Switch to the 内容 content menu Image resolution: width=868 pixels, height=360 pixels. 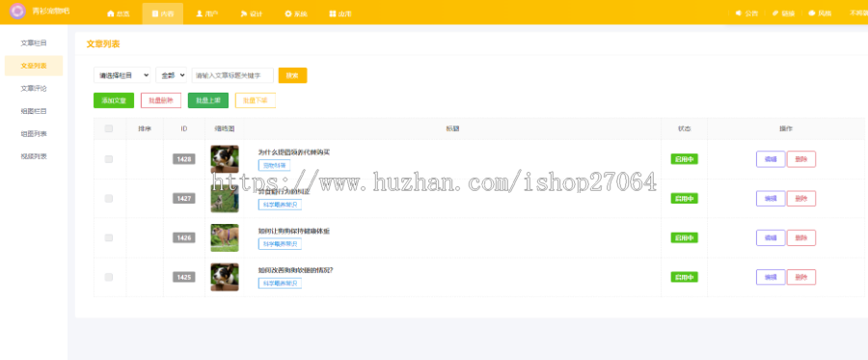pos(163,14)
